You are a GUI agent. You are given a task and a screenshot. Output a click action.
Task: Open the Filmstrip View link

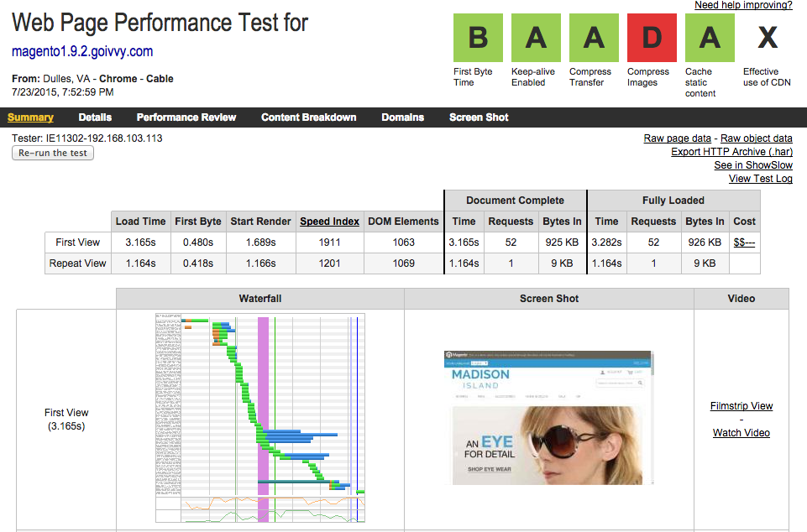pos(741,406)
